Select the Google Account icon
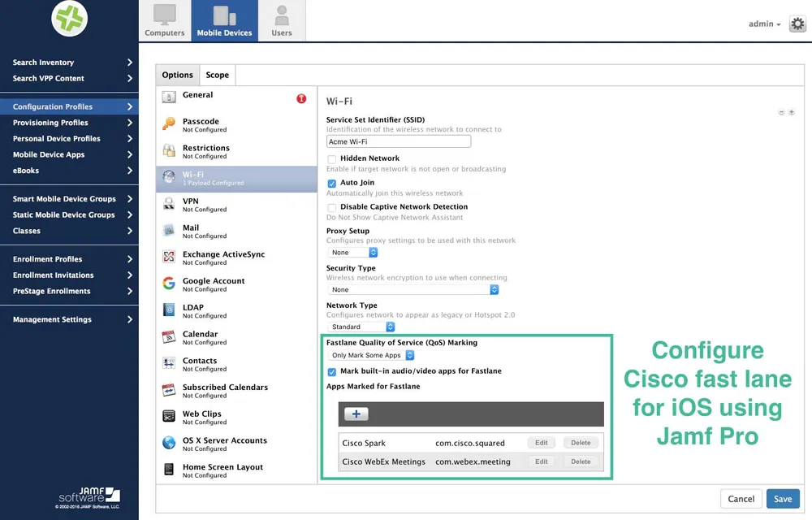Screen dimensions: 812x520 (x=169, y=284)
